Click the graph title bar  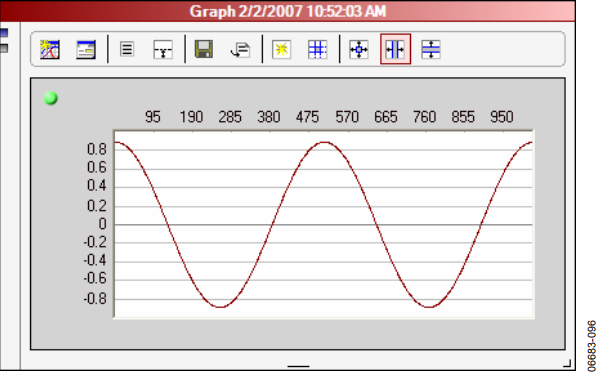(x=287, y=11)
